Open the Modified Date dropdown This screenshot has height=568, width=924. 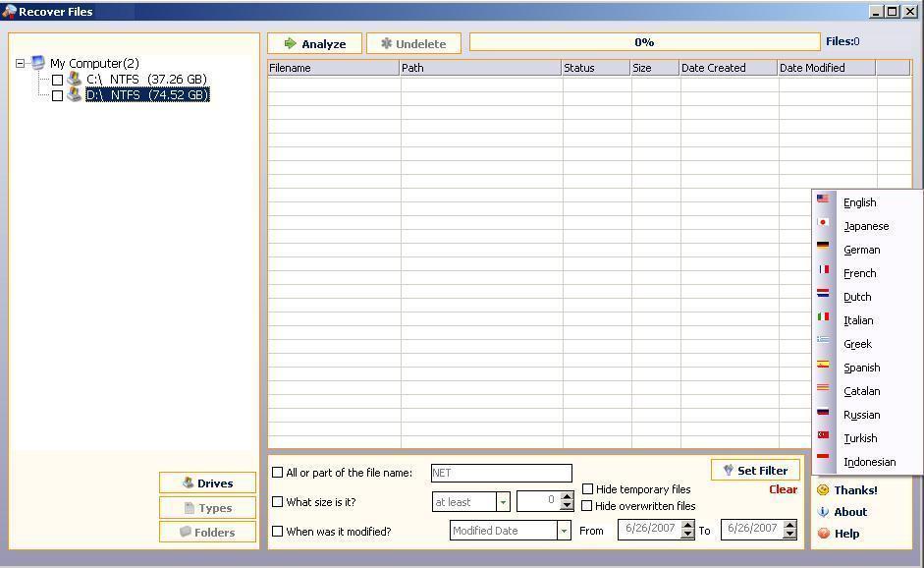click(x=565, y=530)
